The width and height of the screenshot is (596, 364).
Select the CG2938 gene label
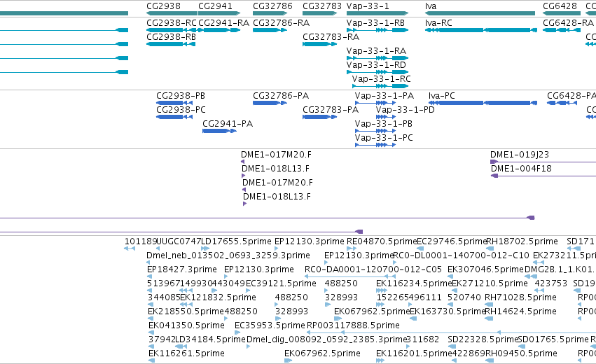163,6
